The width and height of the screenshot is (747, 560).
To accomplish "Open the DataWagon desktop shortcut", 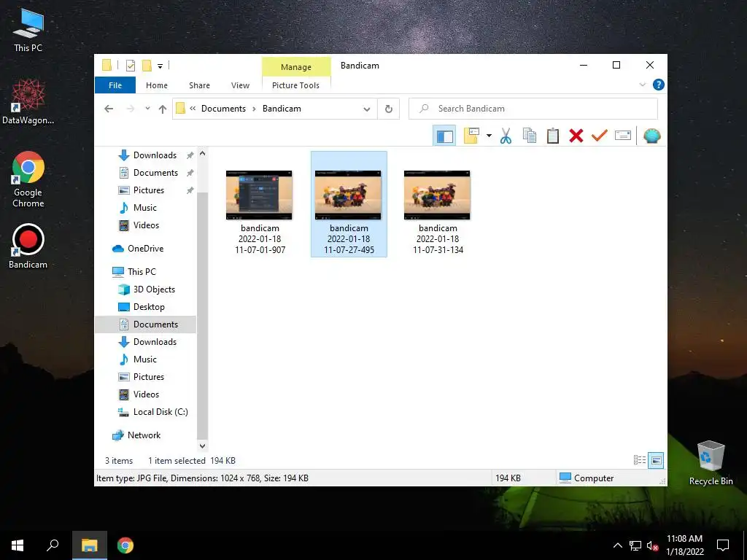I will (28, 102).
